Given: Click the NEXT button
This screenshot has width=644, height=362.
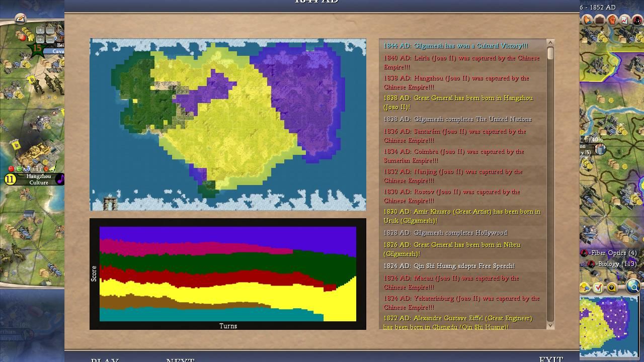Looking at the screenshot, I should [180, 360].
